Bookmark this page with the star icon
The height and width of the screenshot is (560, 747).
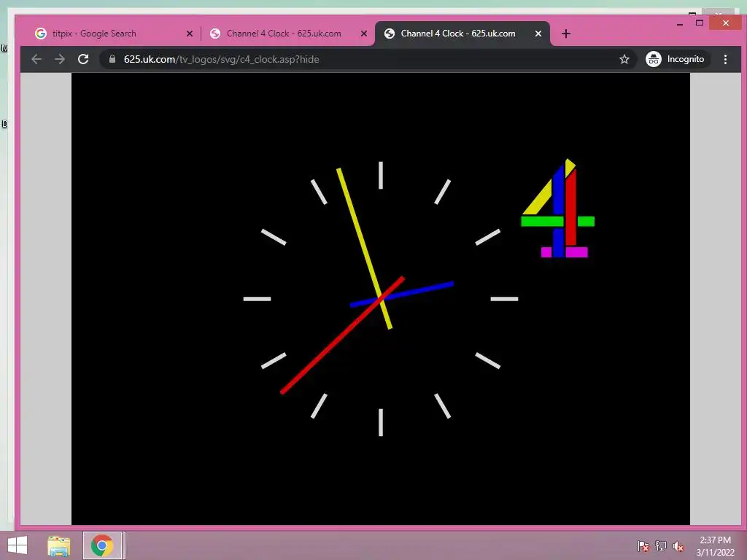(624, 59)
